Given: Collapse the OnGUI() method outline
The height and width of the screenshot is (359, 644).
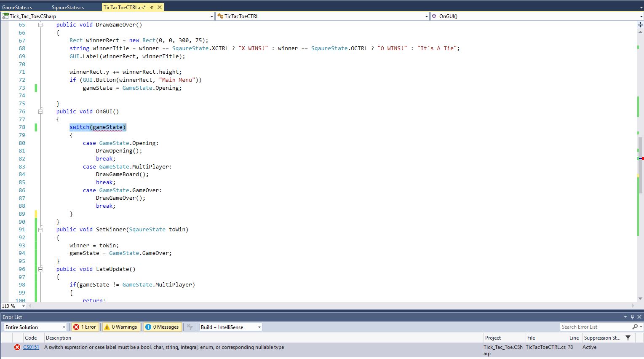Looking at the screenshot, I should [40, 112].
